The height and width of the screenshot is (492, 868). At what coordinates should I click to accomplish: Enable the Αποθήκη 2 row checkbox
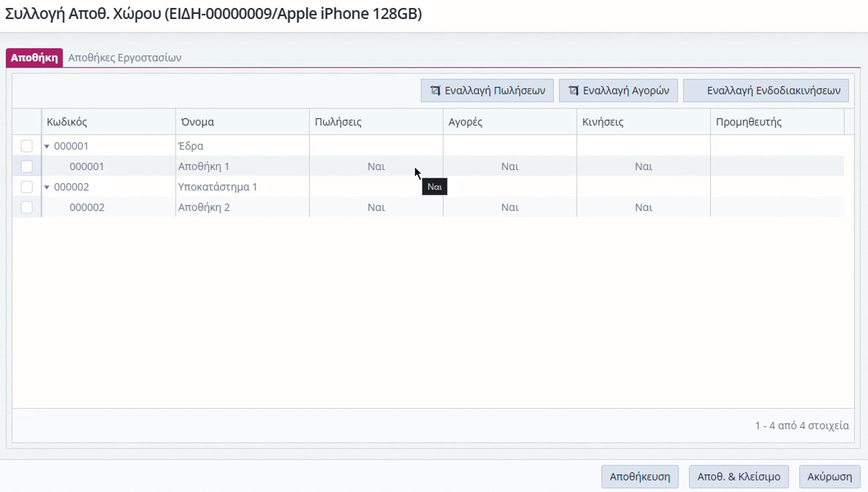[27, 207]
